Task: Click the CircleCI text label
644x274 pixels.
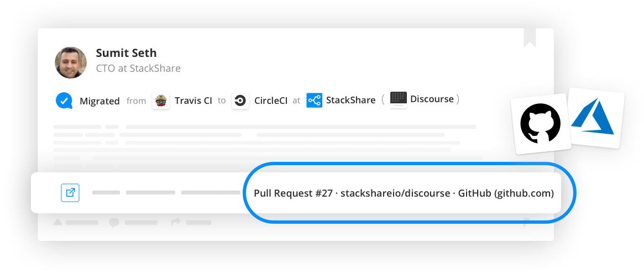Action: (x=271, y=101)
